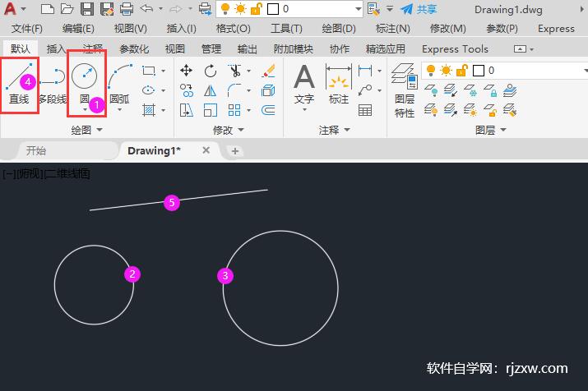The width and height of the screenshot is (588, 391).
Task: Click the Explode tool icon
Action: coord(268,90)
